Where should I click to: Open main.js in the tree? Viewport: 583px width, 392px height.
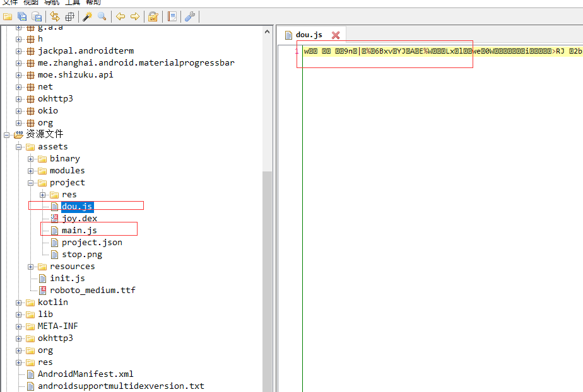click(79, 231)
